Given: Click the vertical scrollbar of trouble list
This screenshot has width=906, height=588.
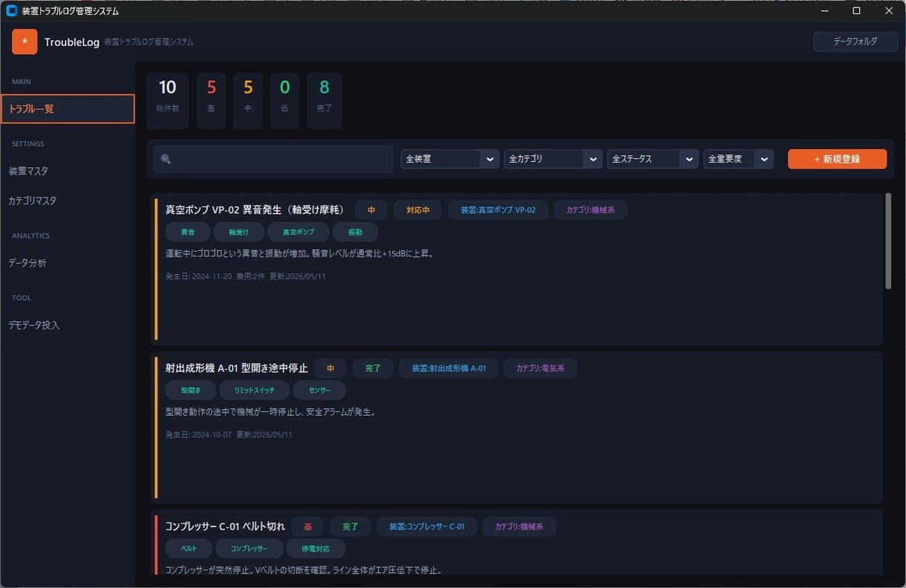Looking at the screenshot, I should (888, 241).
